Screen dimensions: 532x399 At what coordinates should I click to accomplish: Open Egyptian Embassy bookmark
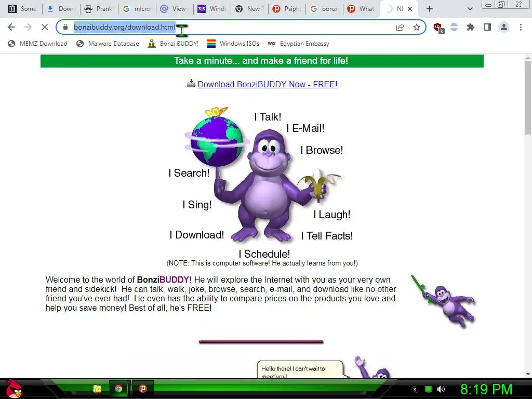tap(299, 44)
